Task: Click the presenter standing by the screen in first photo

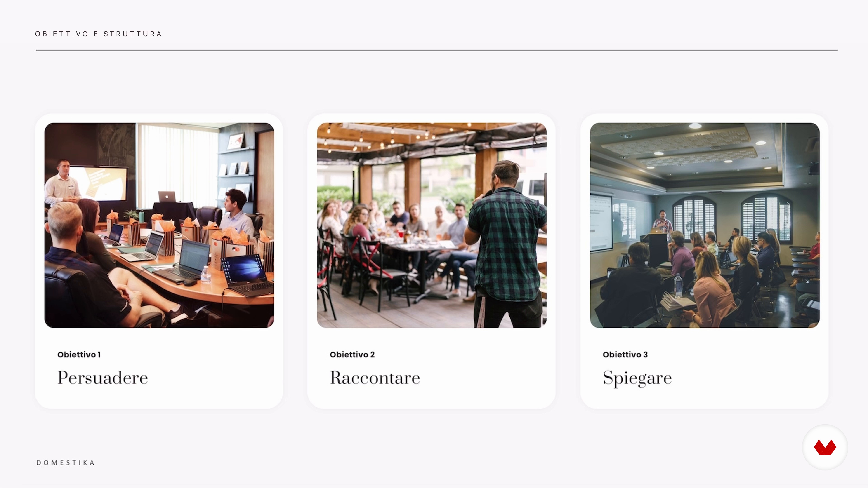Action: 63,182
